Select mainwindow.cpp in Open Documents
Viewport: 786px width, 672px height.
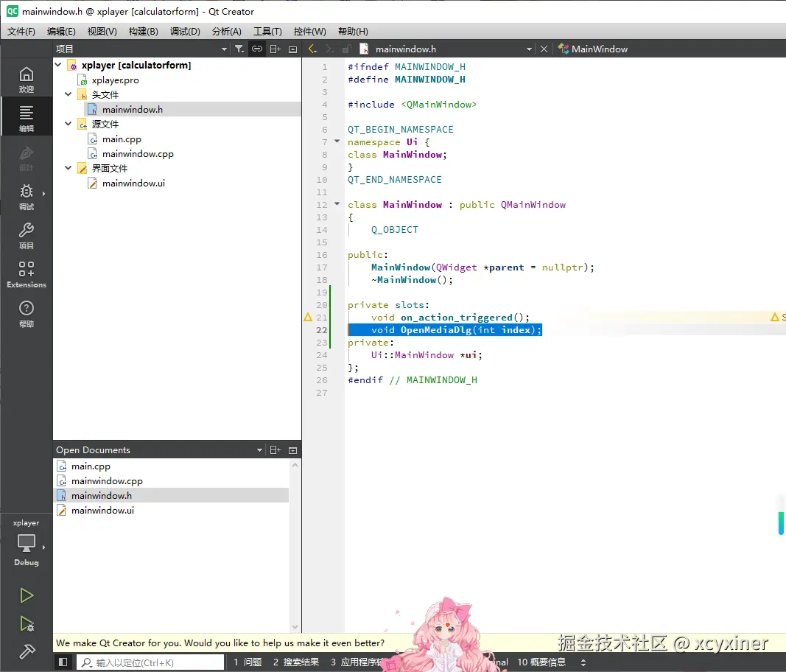pyautogui.click(x=107, y=481)
